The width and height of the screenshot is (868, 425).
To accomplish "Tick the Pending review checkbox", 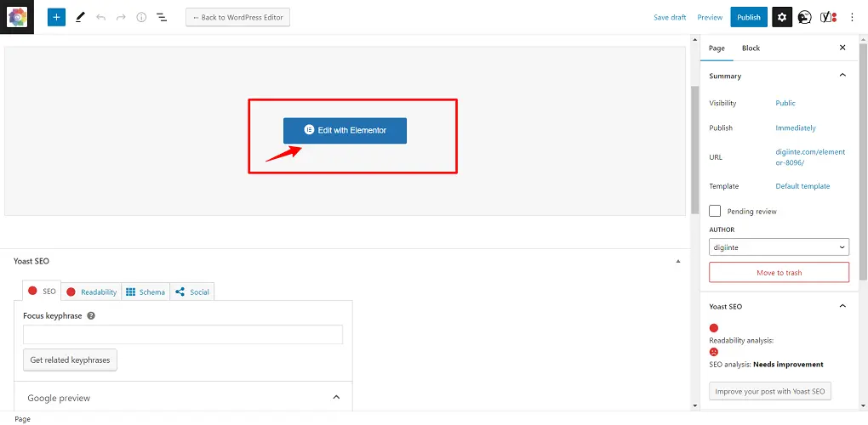I will (x=715, y=211).
